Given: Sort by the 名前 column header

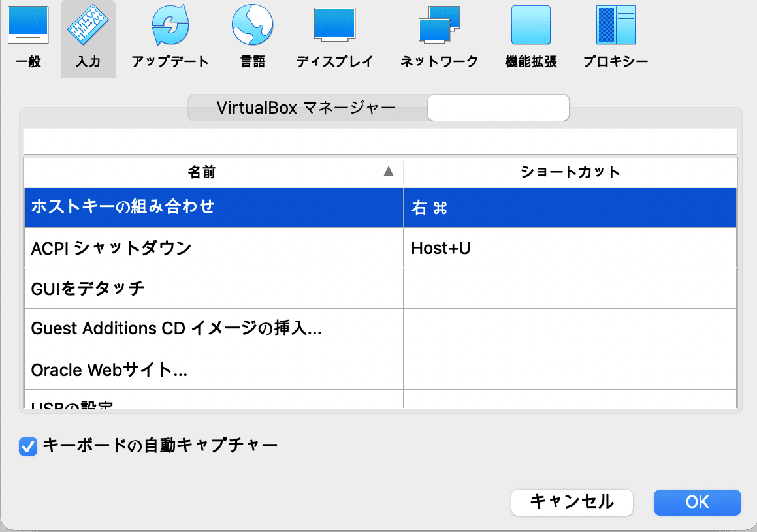Looking at the screenshot, I should click(214, 172).
